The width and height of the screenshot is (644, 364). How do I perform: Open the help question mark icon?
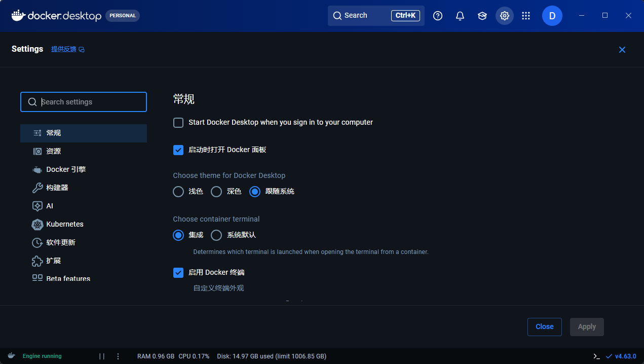tap(437, 16)
